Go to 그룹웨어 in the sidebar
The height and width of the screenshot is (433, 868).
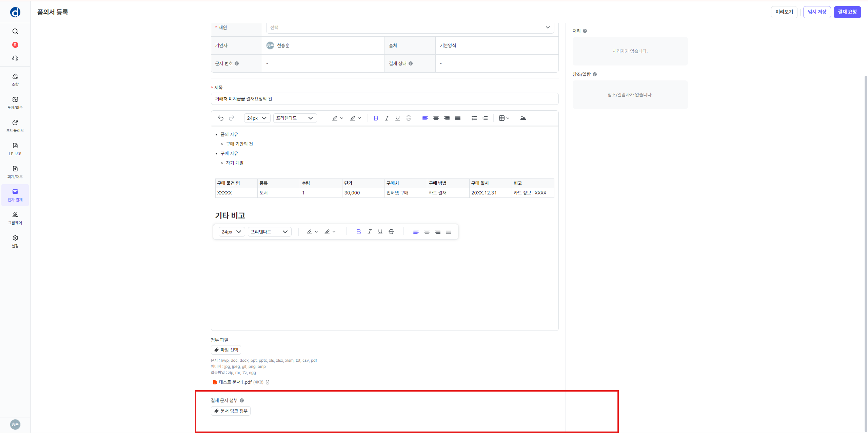[x=15, y=218]
